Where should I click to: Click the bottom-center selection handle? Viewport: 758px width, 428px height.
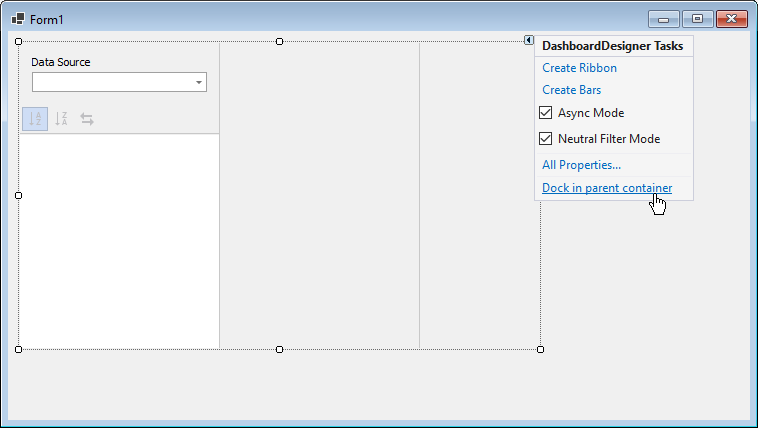click(279, 349)
